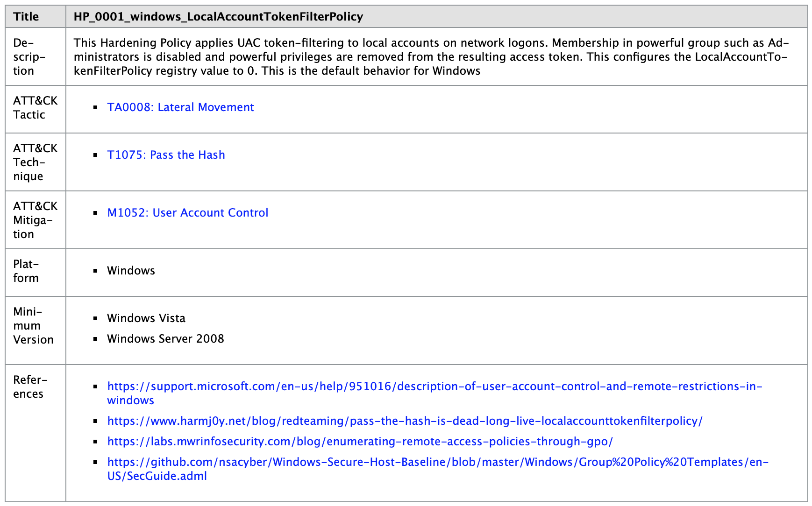Click the 'Windows Vista' list entry
Image resolution: width=812 pixels, height=506 pixels.
click(146, 318)
